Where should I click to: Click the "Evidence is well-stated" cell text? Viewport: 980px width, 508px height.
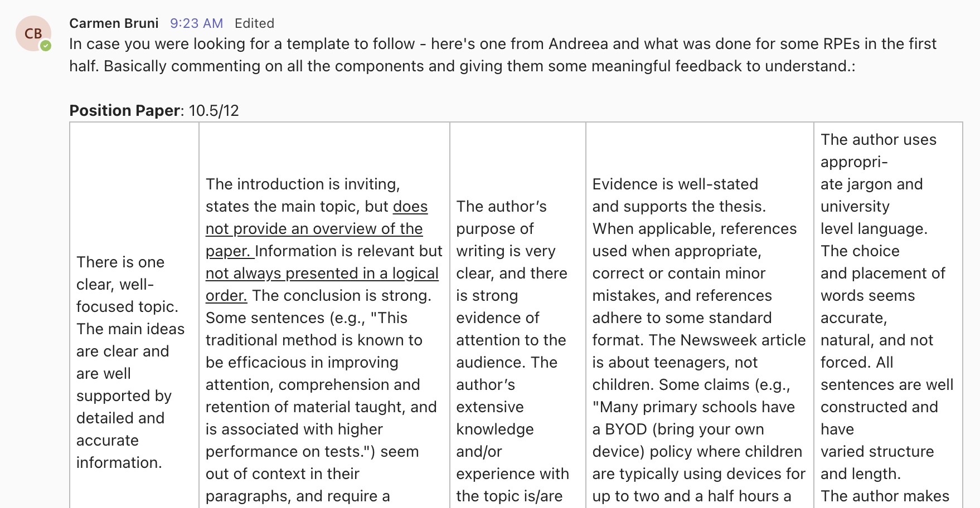[675, 184]
